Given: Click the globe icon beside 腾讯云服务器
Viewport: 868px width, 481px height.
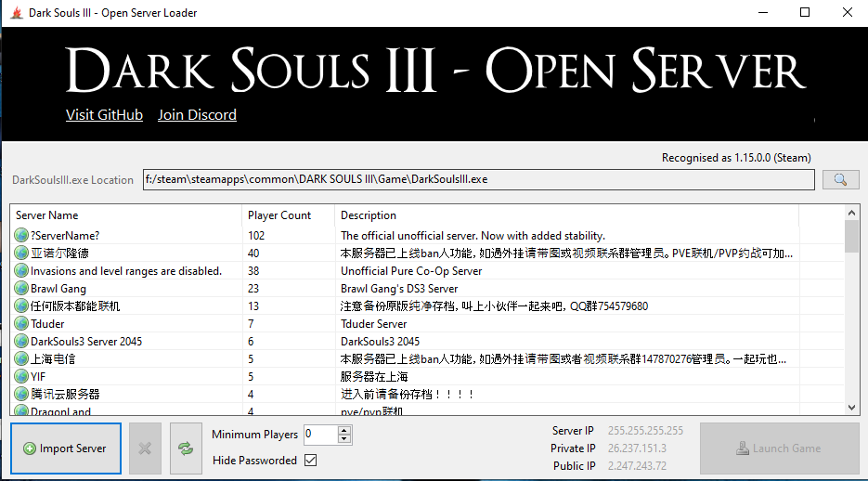Looking at the screenshot, I should click(21, 394).
